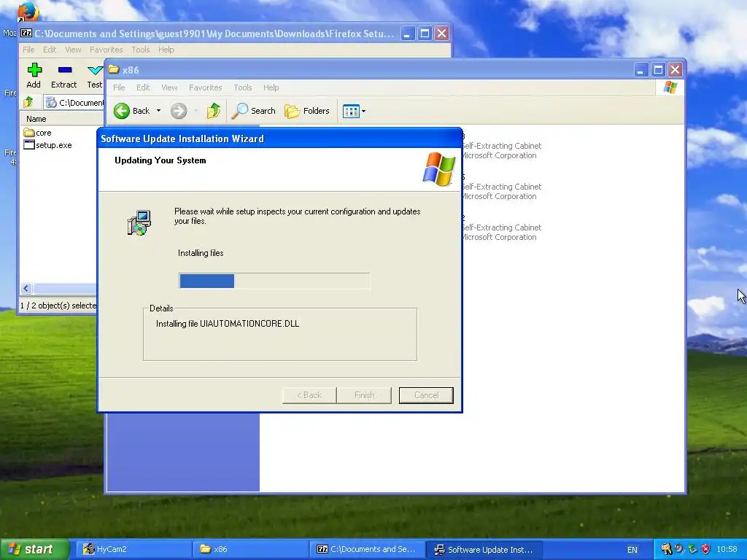This screenshot has width=747, height=560.
Task: Click the Forward arrow in x86 window
Action: tap(179, 111)
